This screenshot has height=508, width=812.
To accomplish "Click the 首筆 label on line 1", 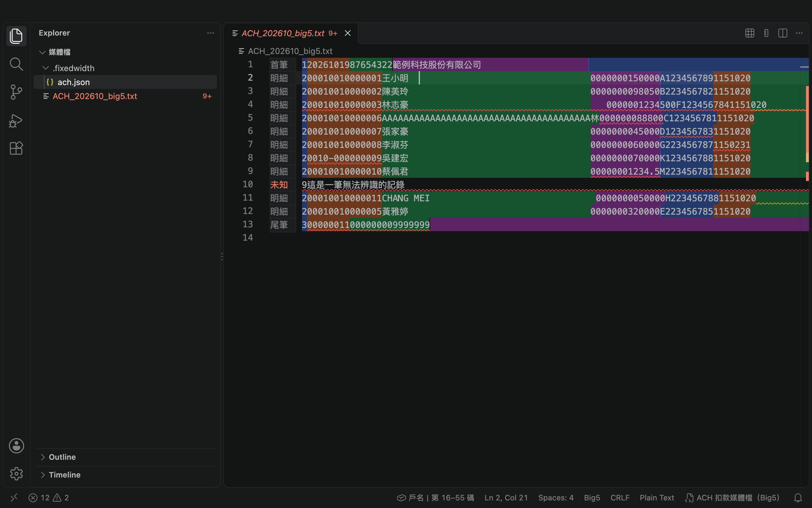I will pos(279,64).
